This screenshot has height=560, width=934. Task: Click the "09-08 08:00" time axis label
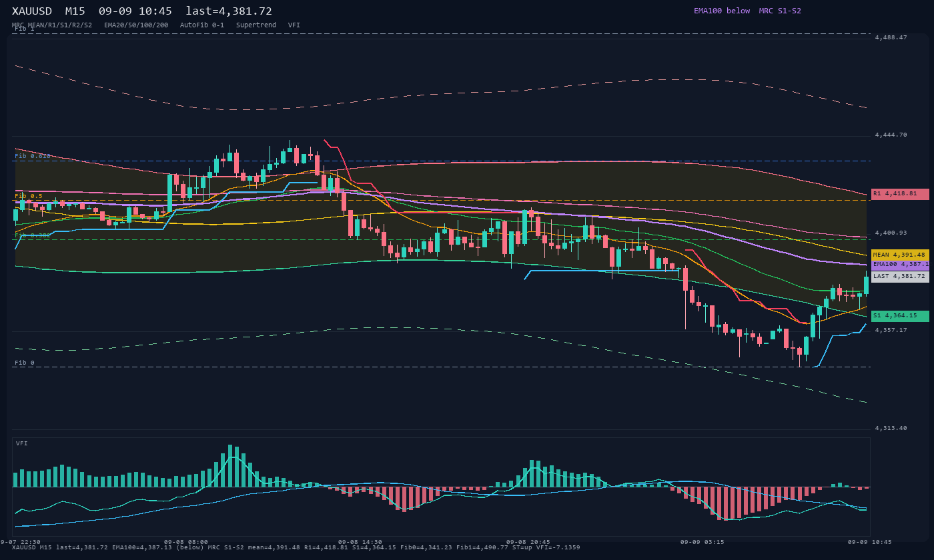186,542
